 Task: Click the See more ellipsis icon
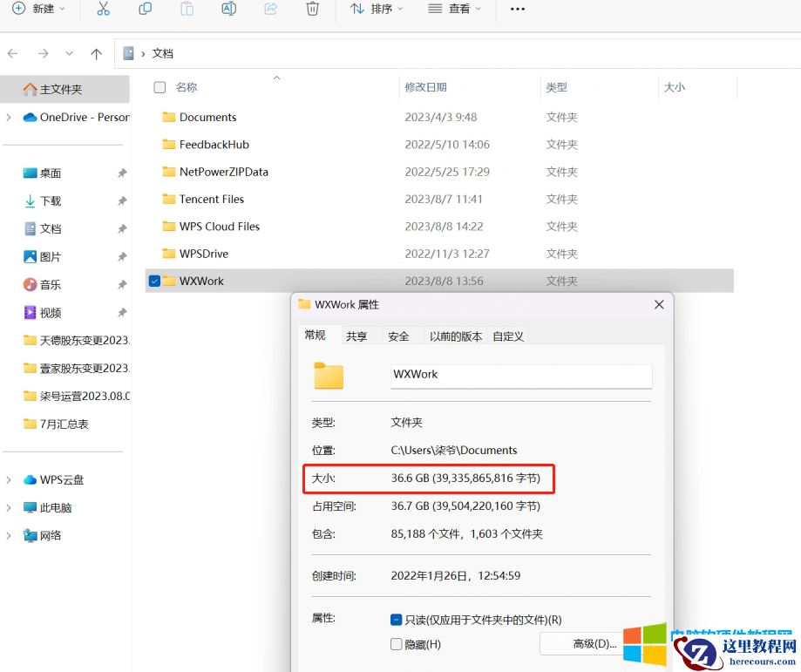pos(517,10)
